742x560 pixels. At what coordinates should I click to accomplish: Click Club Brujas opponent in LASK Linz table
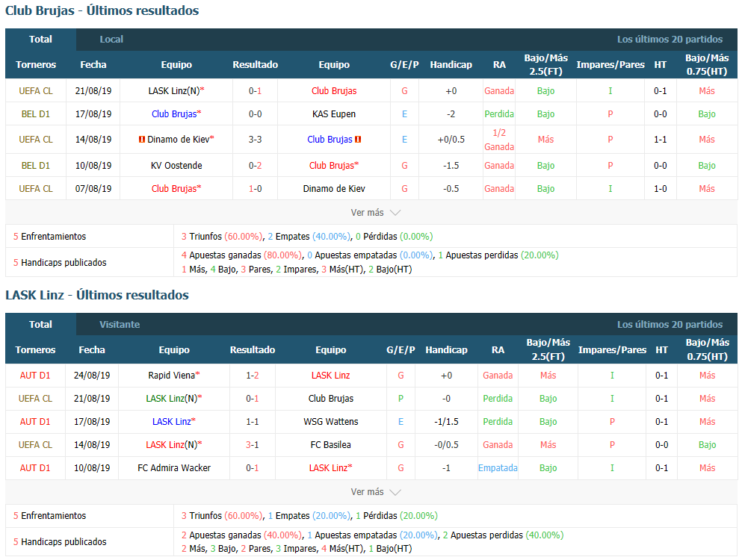point(331,398)
